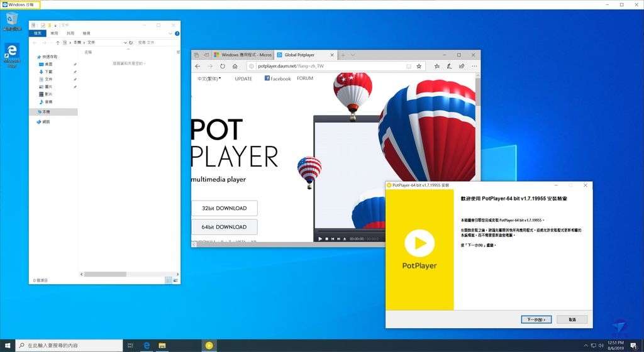Open FORUM link on PotPlayer site
The image size is (644, 352).
click(305, 79)
